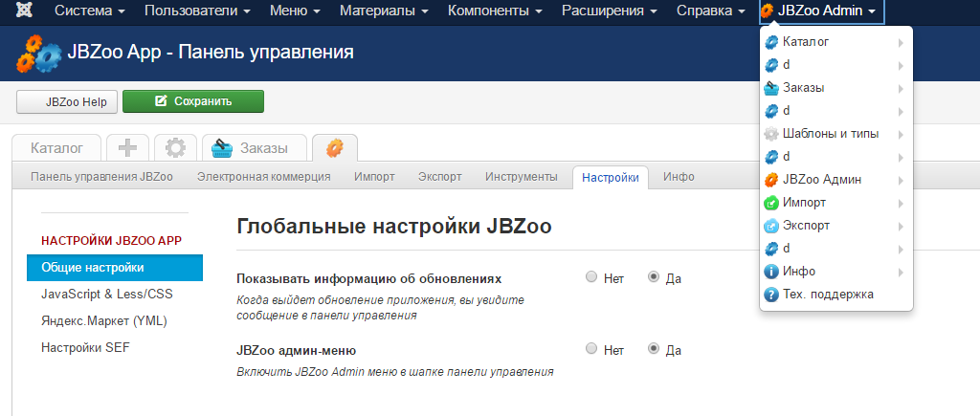The image size is (980, 416).
Task: Select Нет for update information display
Action: 591,277
